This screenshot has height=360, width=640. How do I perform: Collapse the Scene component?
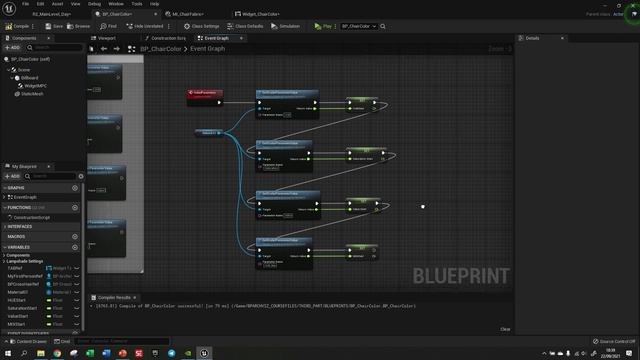click(x=8, y=70)
